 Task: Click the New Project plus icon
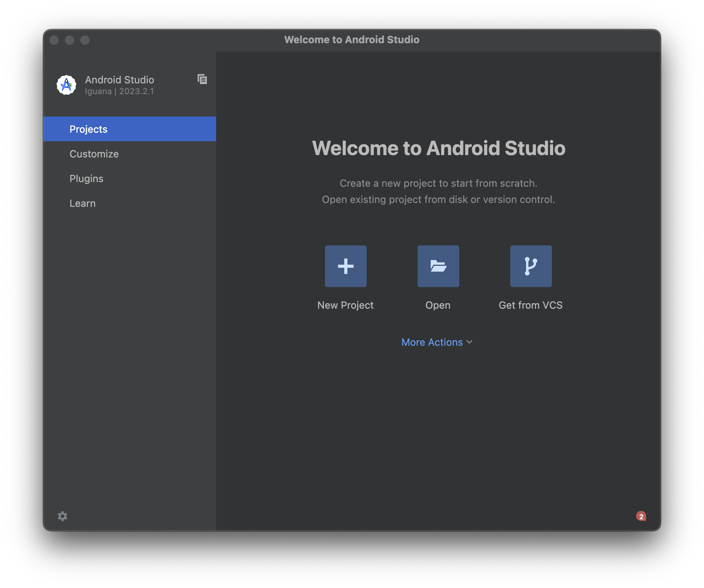coord(345,266)
